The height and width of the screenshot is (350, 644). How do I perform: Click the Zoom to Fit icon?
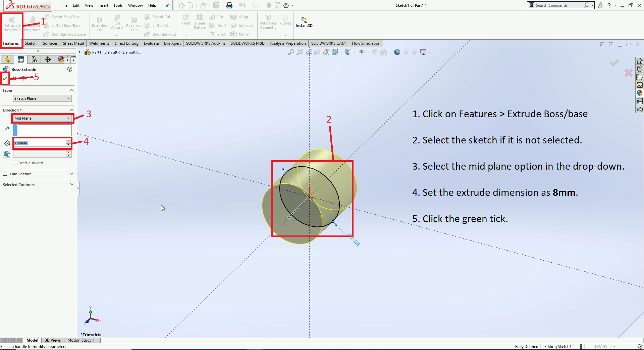point(291,52)
